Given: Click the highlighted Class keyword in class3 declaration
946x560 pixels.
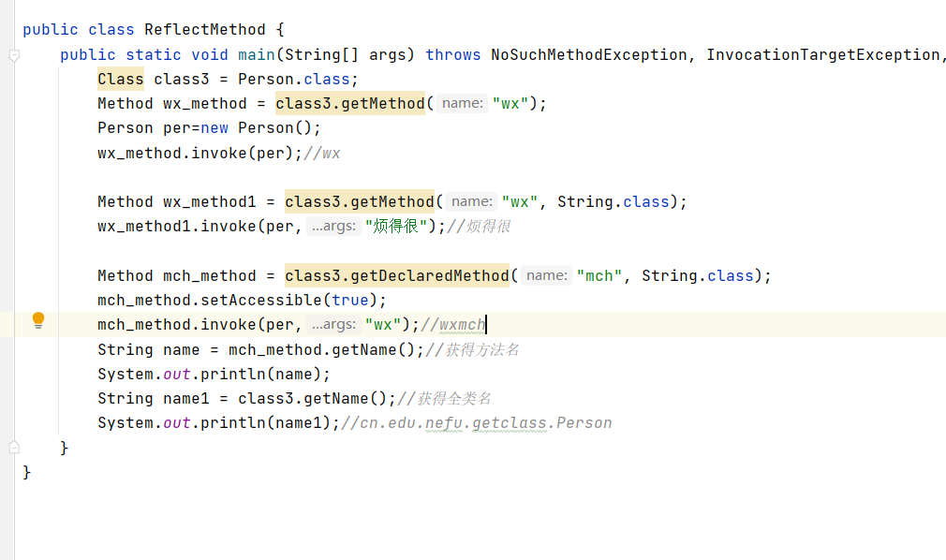Looking at the screenshot, I should [121, 79].
